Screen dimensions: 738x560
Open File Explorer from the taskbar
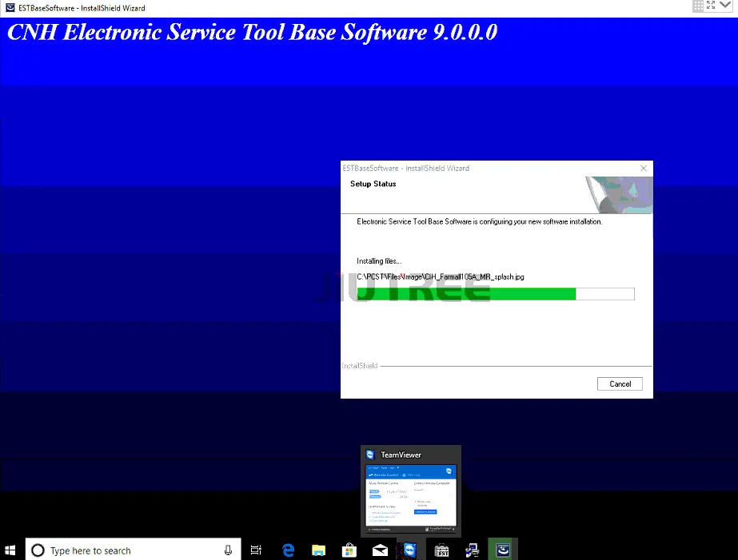(x=319, y=550)
